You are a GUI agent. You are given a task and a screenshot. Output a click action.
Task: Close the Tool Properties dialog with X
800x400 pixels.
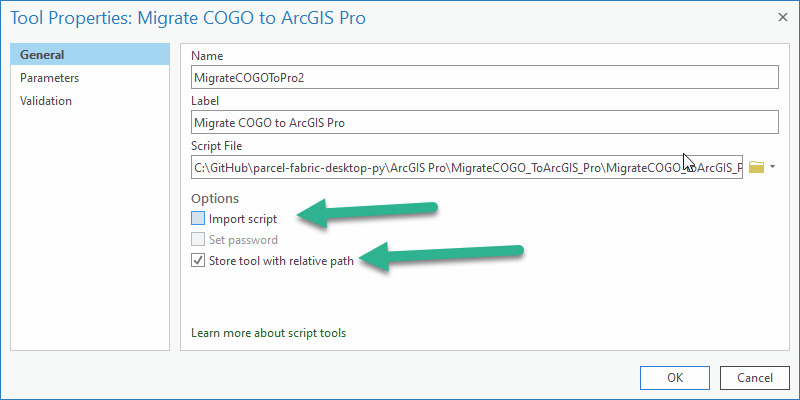point(781,17)
